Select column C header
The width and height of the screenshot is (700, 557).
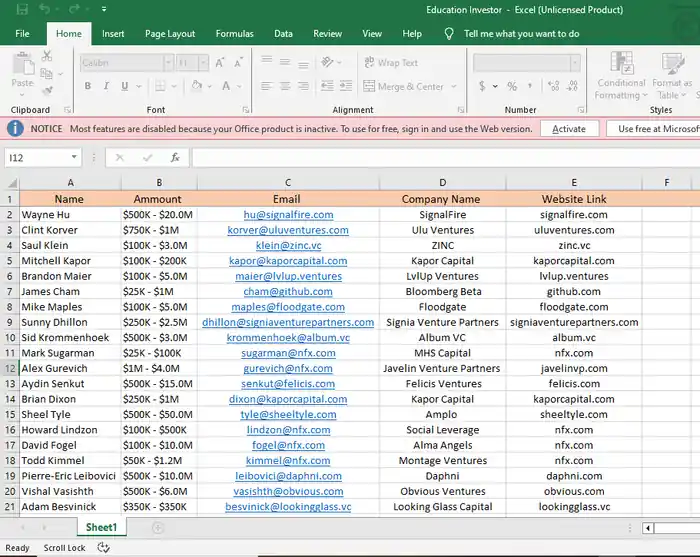(288, 183)
